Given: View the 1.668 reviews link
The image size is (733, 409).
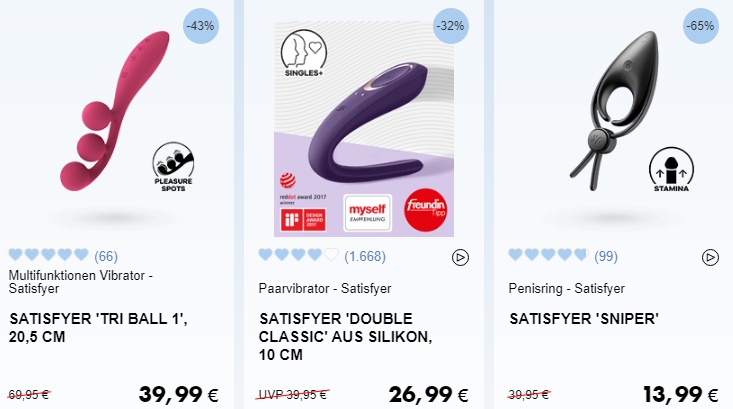Looking at the screenshot, I should coord(365,256).
